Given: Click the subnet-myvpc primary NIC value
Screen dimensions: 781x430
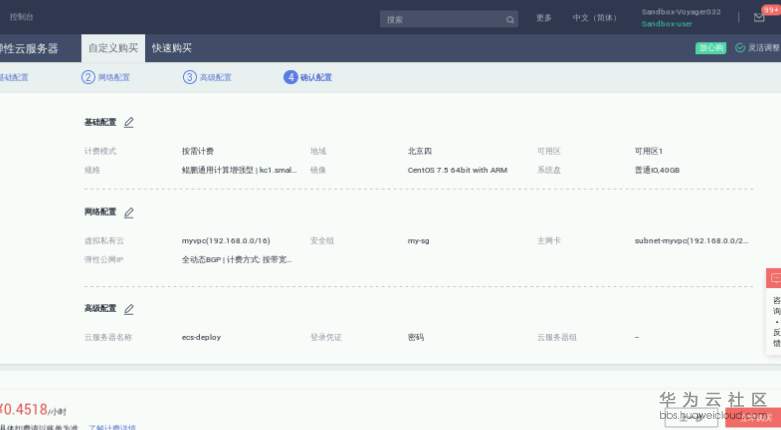Looking at the screenshot, I should tap(691, 241).
